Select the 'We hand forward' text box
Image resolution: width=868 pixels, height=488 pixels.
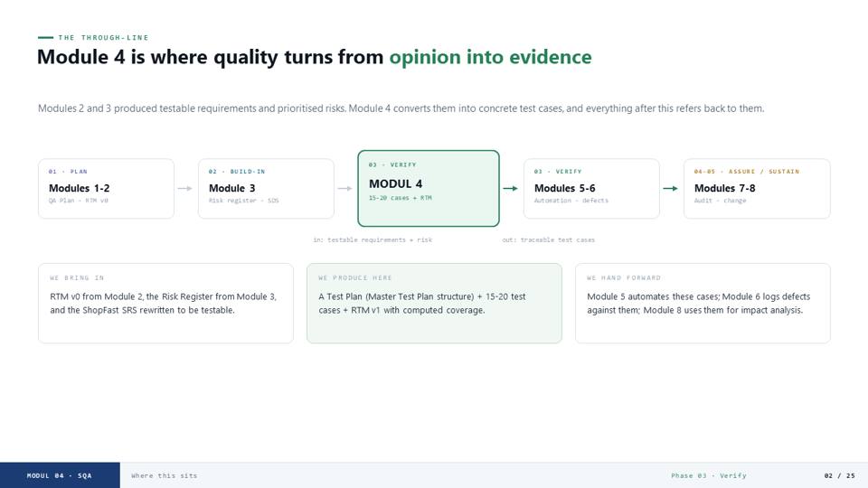tap(703, 304)
